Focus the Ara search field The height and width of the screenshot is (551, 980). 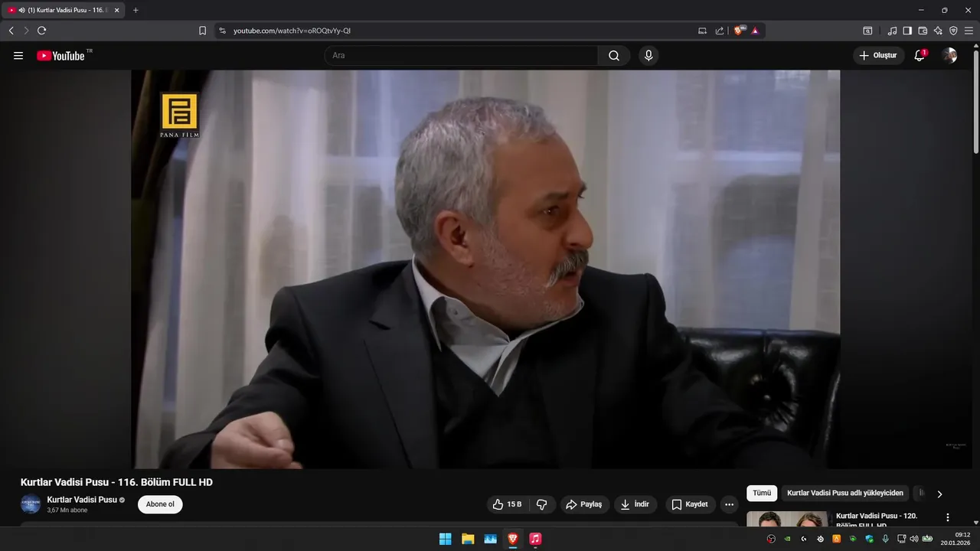click(x=461, y=56)
